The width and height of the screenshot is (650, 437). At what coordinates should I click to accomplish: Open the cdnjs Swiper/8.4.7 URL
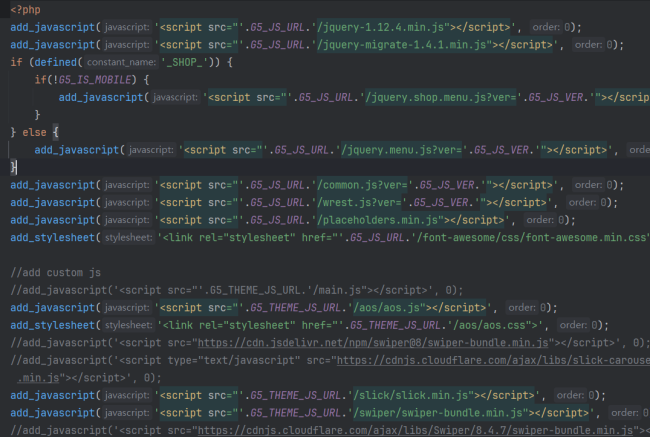415,430
